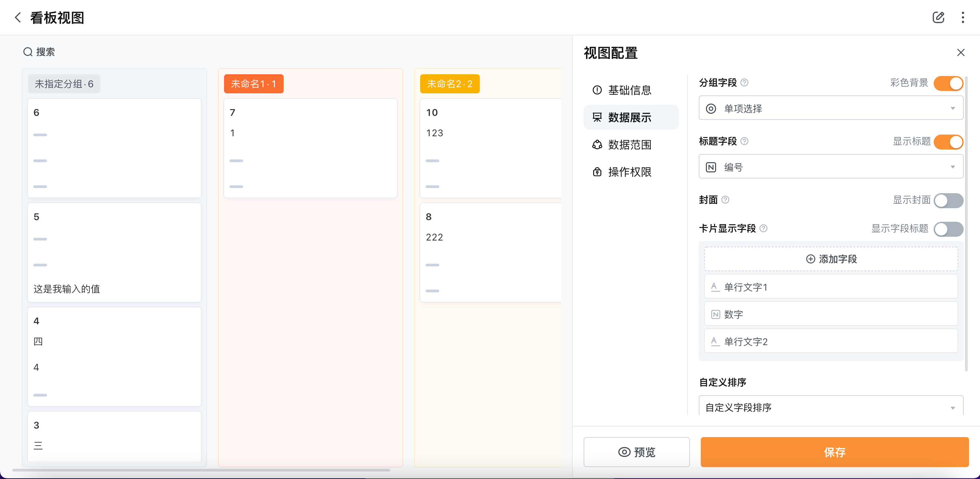Click help icon next to 卡片显示字段

(763, 229)
